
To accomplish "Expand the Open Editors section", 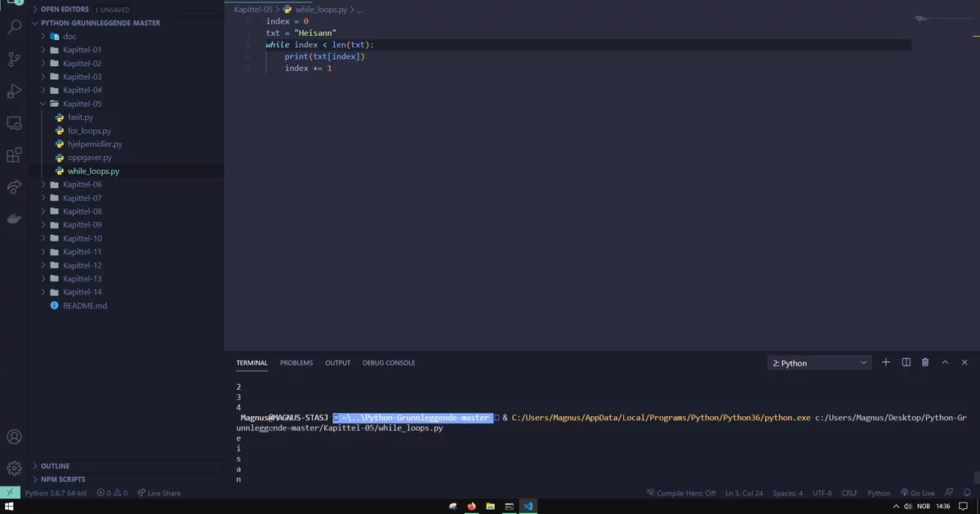I will pos(65,9).
